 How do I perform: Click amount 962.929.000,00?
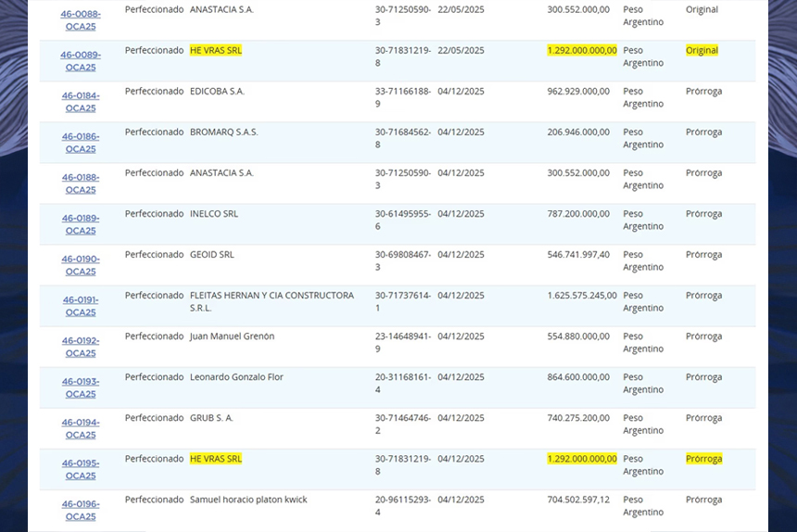pos(578,92)
